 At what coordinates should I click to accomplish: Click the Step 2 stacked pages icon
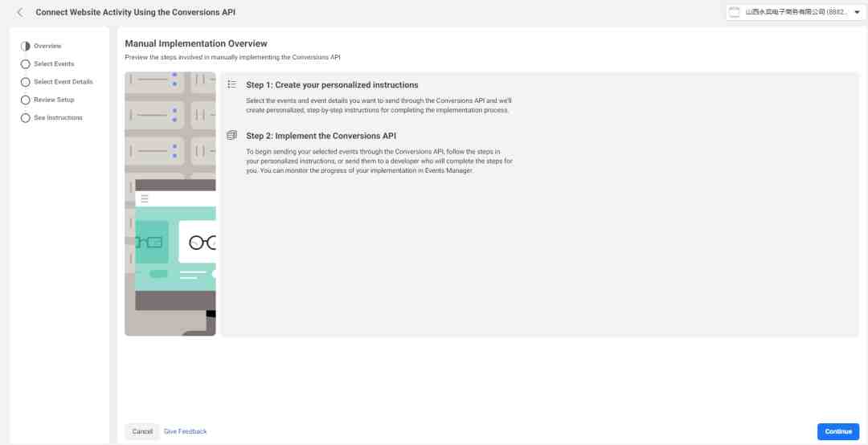point(232,136)
